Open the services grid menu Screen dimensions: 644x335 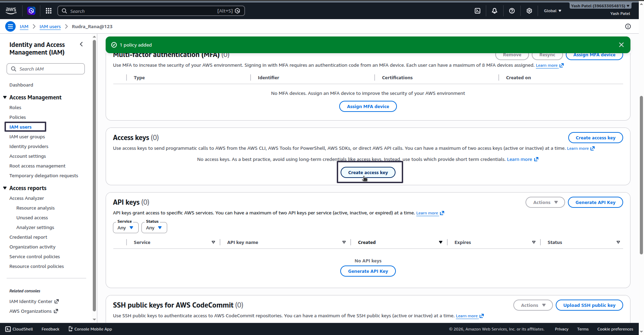[x=49, y=11]
